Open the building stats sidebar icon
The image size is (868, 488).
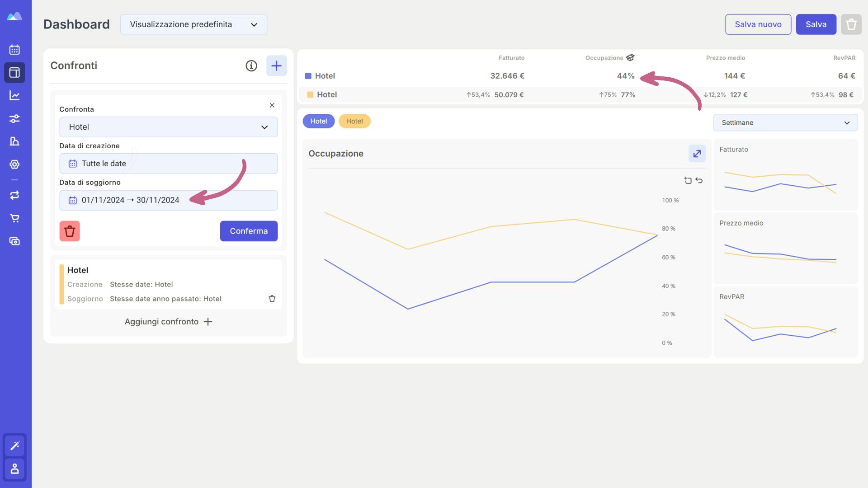pyautogui.click(x=14, y=141)
